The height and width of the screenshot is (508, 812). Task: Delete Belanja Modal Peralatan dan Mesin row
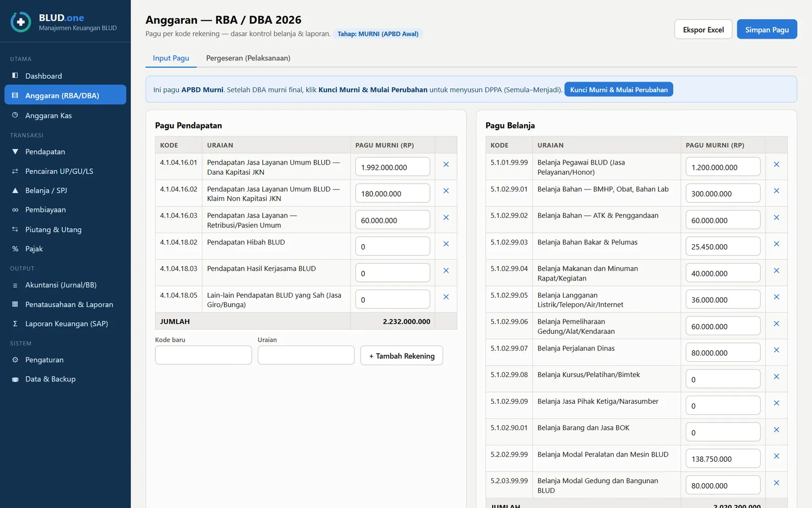[x=776, y=456]
